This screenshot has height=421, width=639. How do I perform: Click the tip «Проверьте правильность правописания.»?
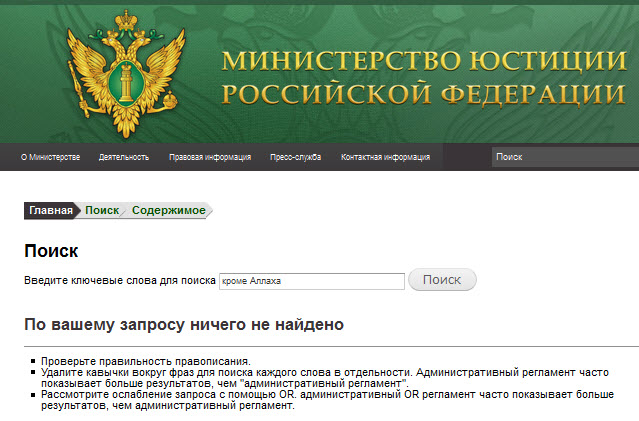[146, 361]
